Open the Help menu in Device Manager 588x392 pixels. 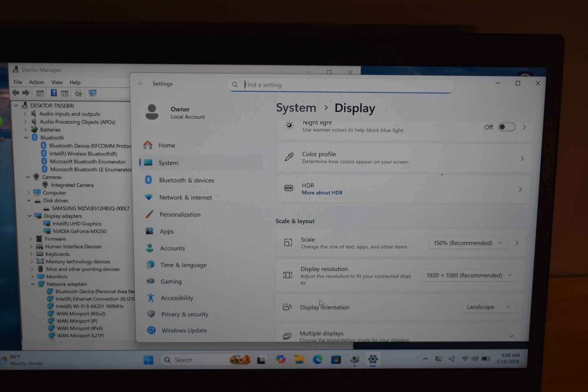pyautogui.click(x=75, y=82)
